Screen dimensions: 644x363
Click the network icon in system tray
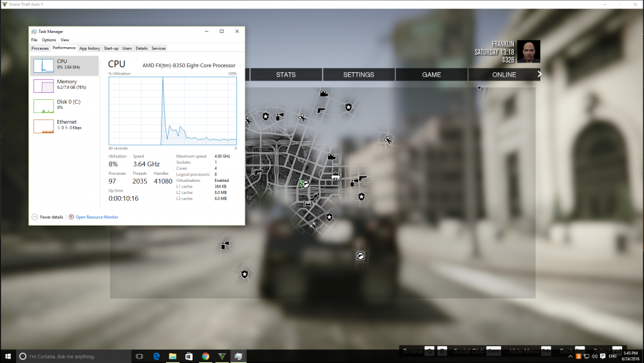click(x=587, y=357)
